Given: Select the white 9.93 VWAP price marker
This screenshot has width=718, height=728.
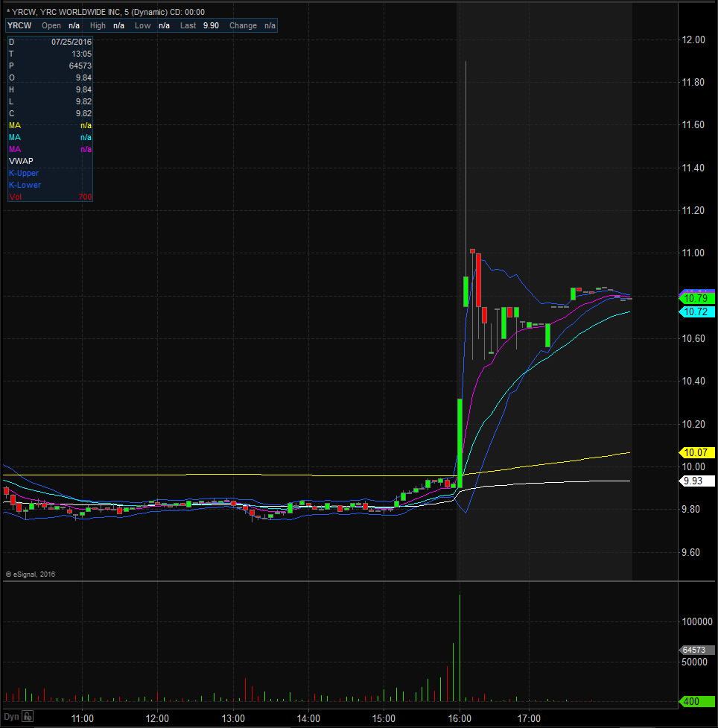Looking at the screenshot, I should [x=694, y=481].
